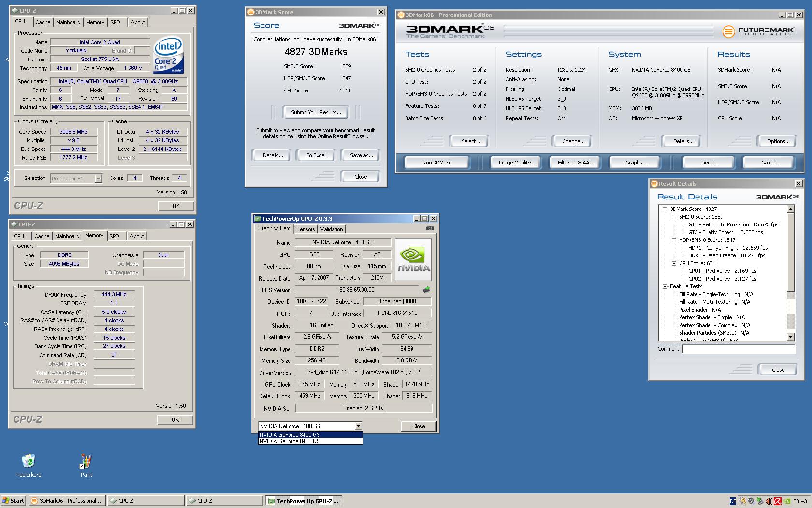This screenshot has height=508, width=812.
Task: Click the Demo button
Action: [x=710, y=163]
